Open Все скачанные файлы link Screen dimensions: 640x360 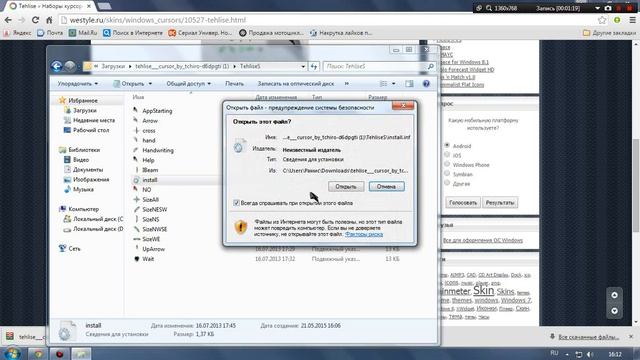click(x=589, y=337)
